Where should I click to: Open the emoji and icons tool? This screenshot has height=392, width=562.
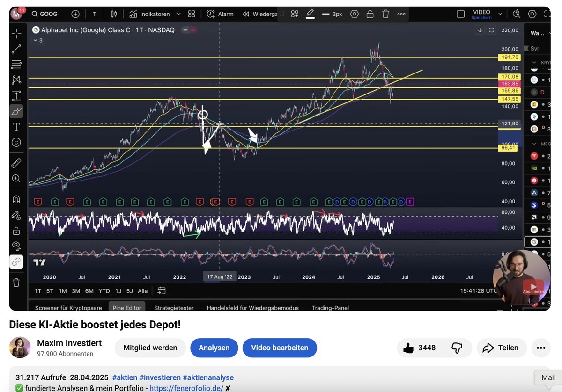pos(16,142)
